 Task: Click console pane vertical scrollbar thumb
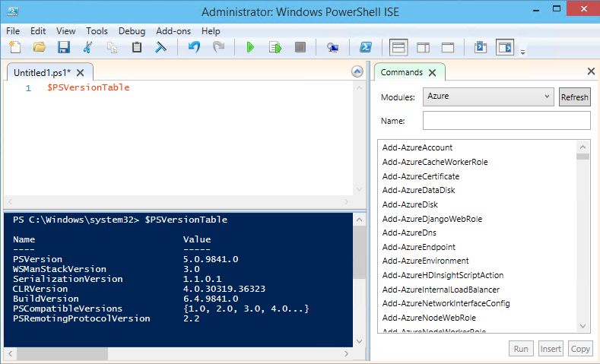pos(359,252)
